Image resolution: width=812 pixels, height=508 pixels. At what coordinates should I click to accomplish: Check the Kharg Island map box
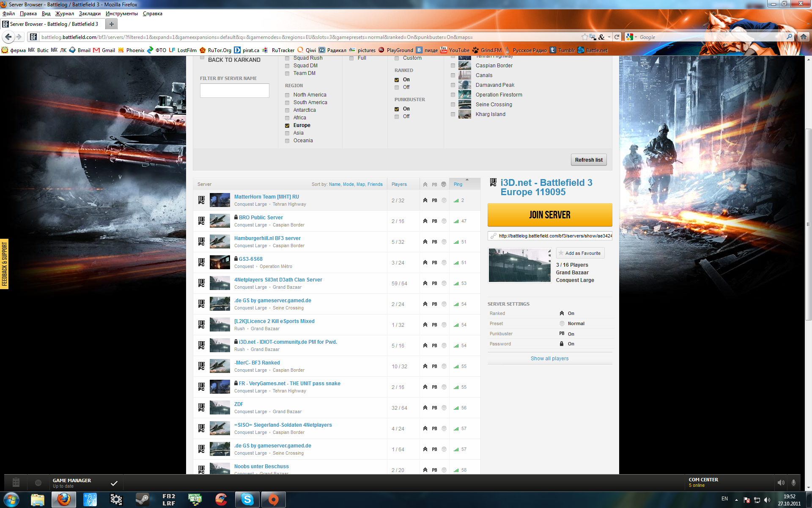pos(453,114)
